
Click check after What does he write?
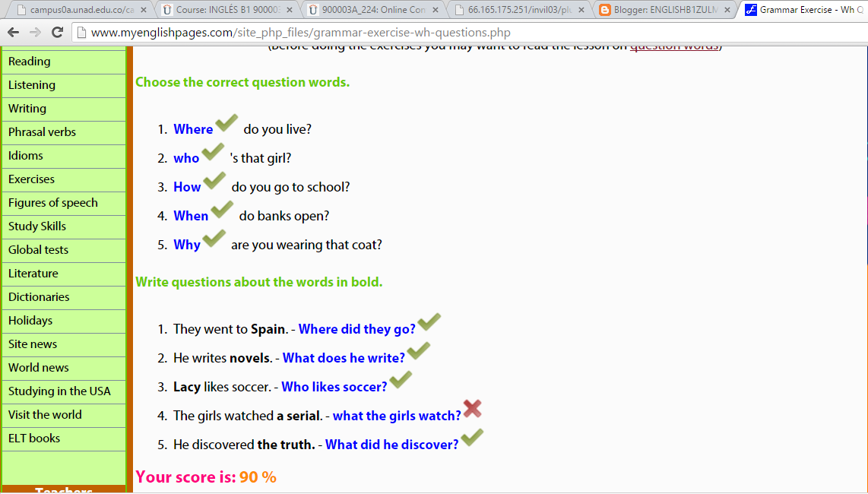[x=419, y=351]
